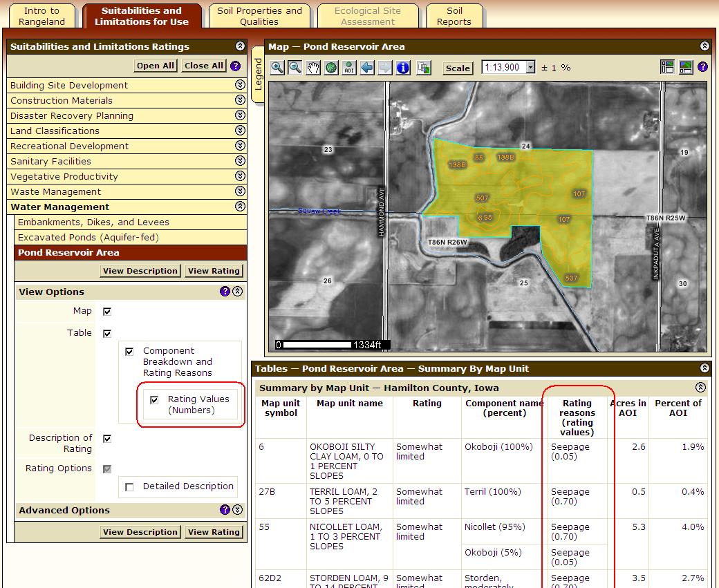The height and width of the screenshot is (588, 719).
Task: Uncheck Rating Values (Numbers) checkbox
Action: [x=154, y=400]
